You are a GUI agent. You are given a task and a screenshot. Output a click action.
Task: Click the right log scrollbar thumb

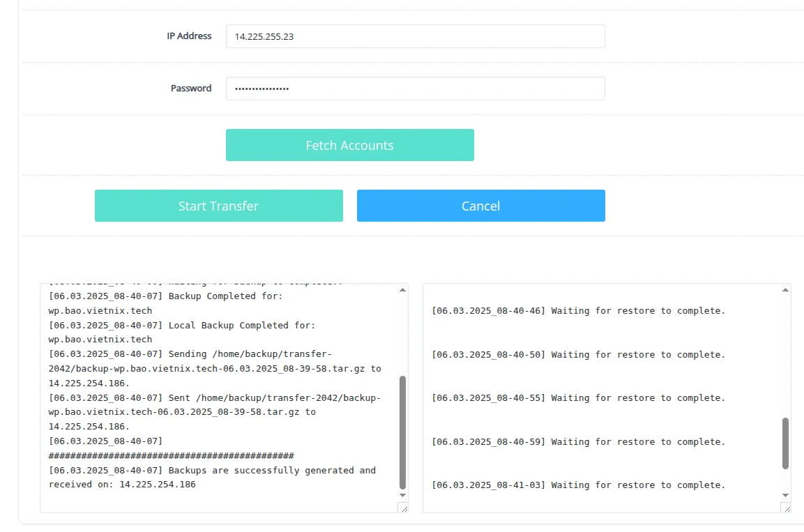[x=785, y=443]
